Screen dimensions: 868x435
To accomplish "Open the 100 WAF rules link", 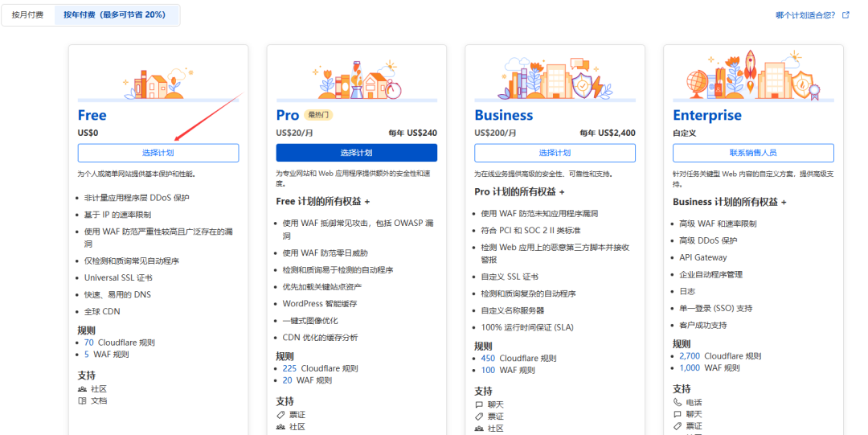I will click(488, 370).
